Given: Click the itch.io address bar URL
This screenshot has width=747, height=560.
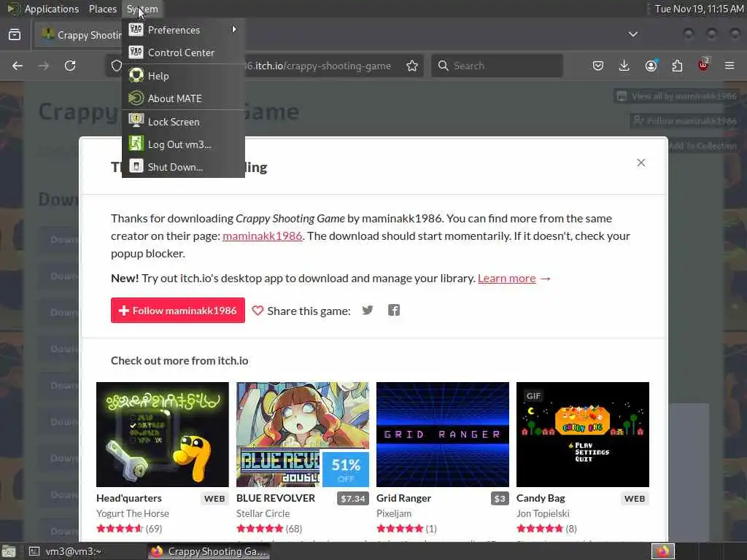Looking at the screenshot, I should click(x=318, y=66).
